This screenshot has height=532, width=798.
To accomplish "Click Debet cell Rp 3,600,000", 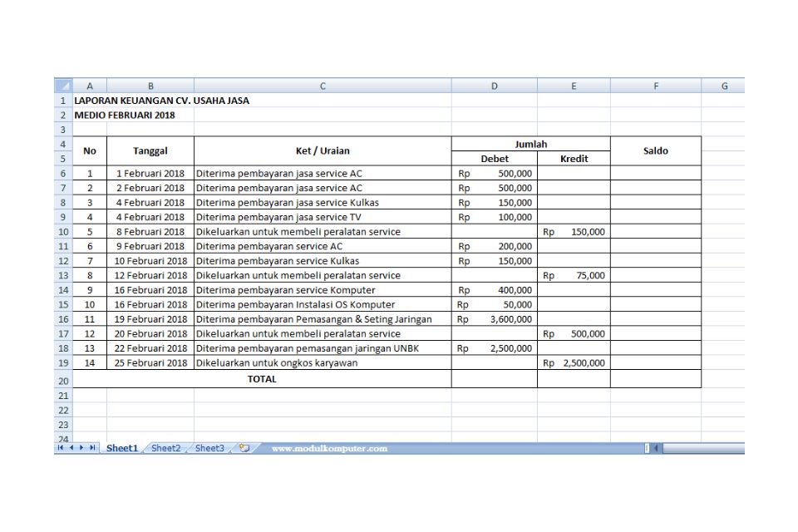I will click(494, 319).
